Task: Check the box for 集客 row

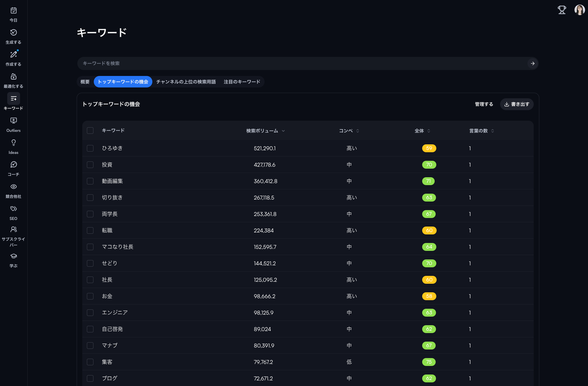Action: 90,362
